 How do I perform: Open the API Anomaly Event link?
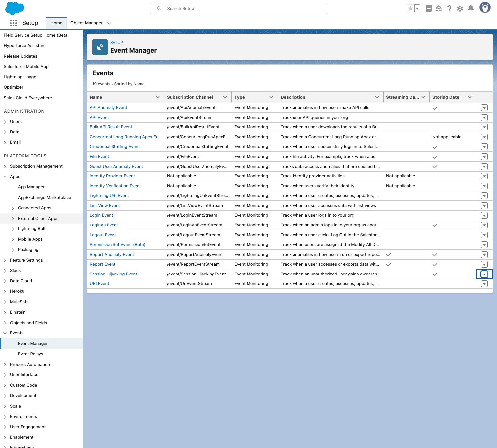click(x=108, y=108)
